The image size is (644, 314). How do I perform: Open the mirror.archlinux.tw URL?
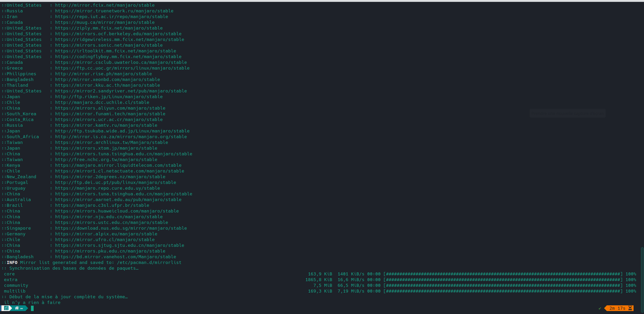(112, 142)
